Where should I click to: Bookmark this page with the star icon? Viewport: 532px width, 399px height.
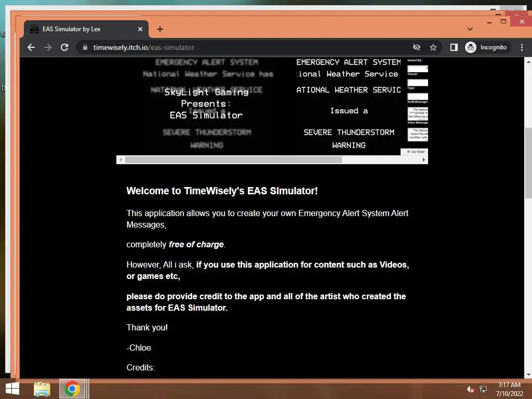433,47
